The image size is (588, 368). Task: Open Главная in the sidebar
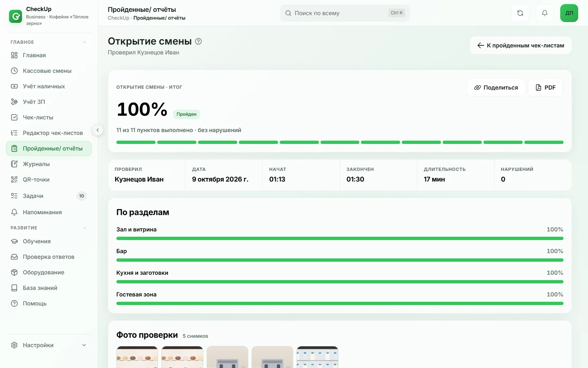[49, 55]
